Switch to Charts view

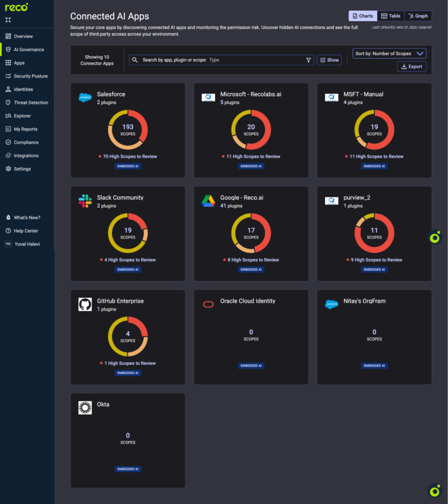tap(363, 16)
